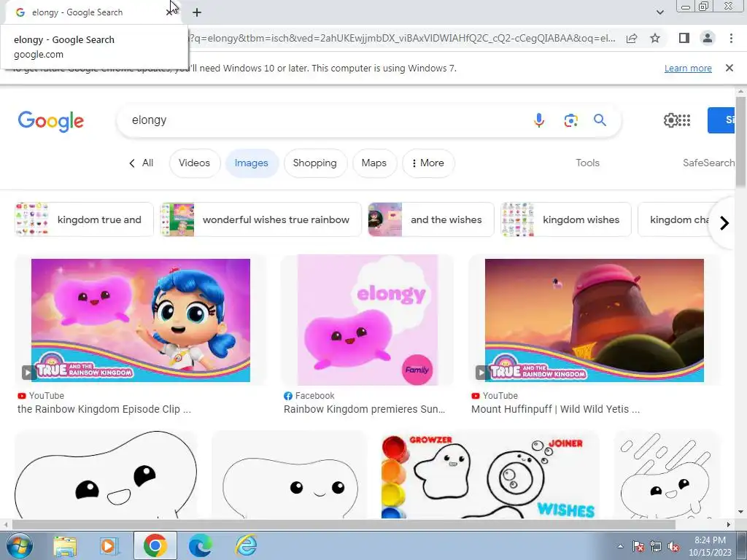Image resolution: width=747 pixels, height=560 pixels.
Task: Start voice search with the microphone
Action: pos(539,120)
